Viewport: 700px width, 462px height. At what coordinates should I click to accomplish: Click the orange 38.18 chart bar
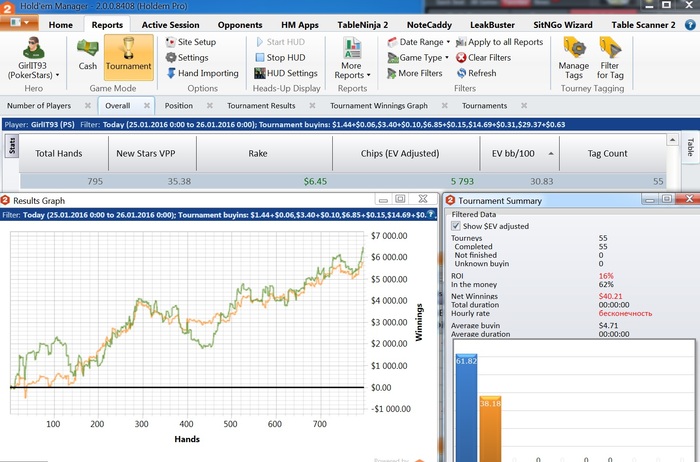coord(490,429)
